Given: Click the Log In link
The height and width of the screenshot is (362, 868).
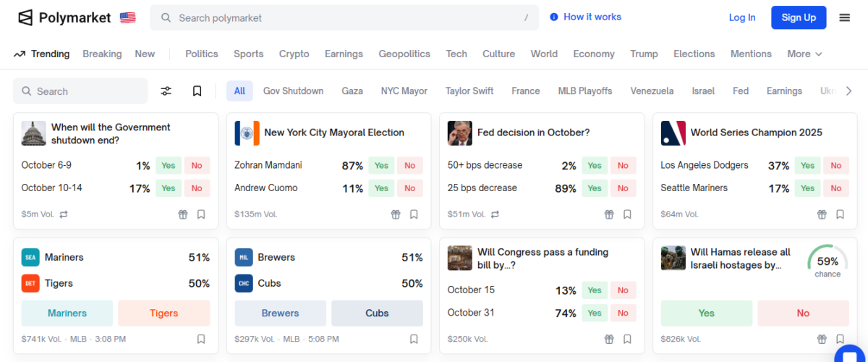Looking at the screenshot, I should tap(742, 17).
